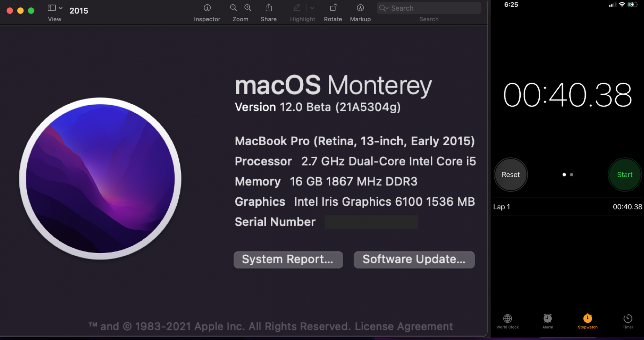Click the Software Update... button
644x340 pixels.
[414, 260]
